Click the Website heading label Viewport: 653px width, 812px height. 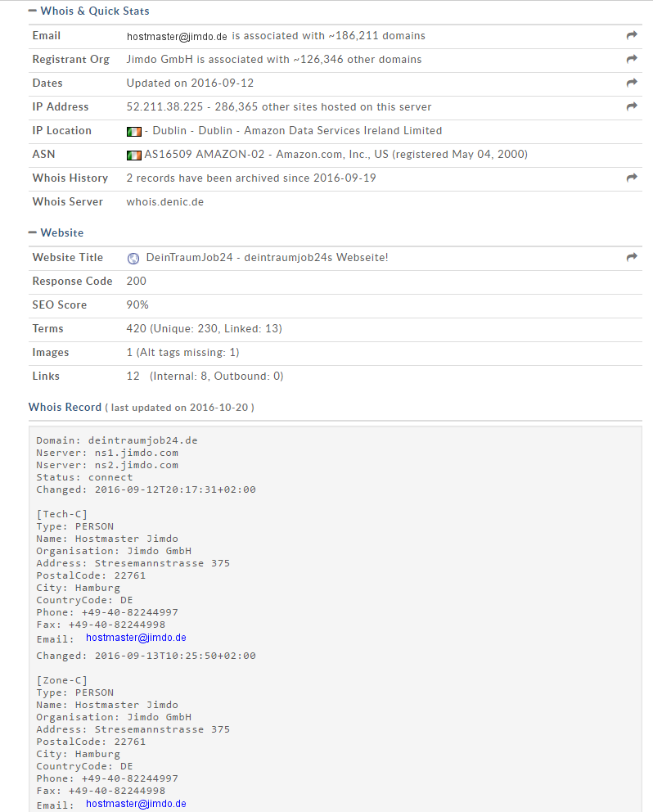62,232
